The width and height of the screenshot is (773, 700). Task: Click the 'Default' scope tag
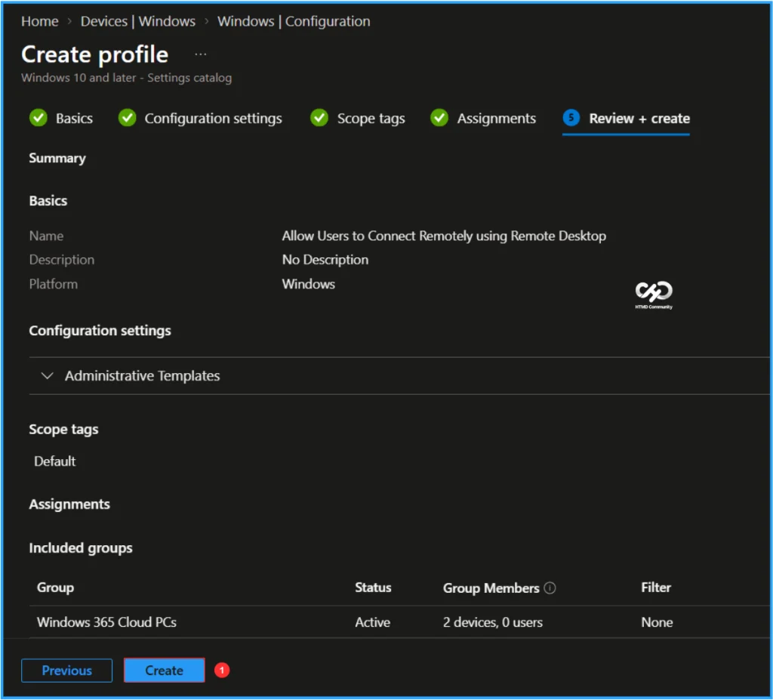coord(54,461)
